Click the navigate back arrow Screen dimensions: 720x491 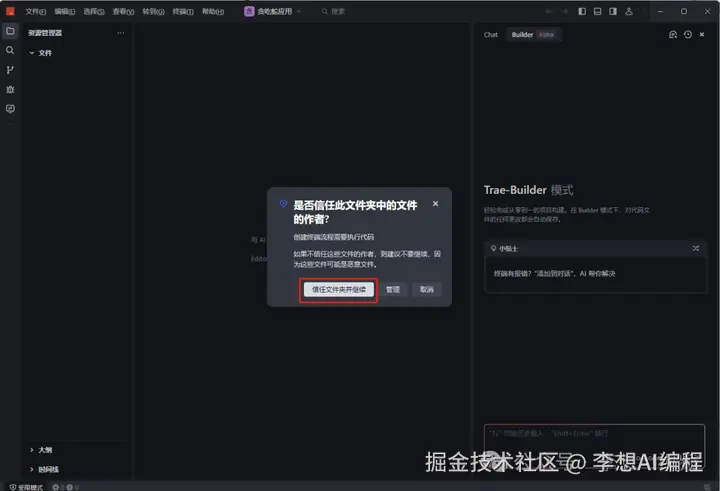[549, 11]
